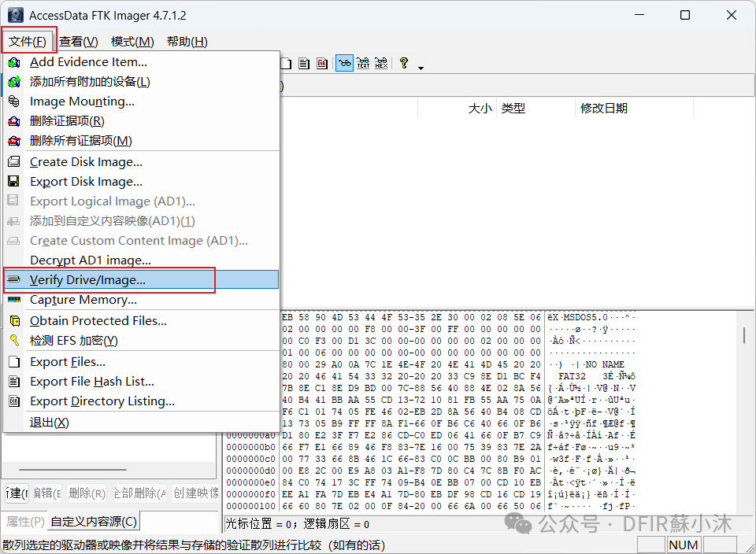756x554 pixels.
Task: Select Export Disk Image... menu entry
Action: [141, 182]
